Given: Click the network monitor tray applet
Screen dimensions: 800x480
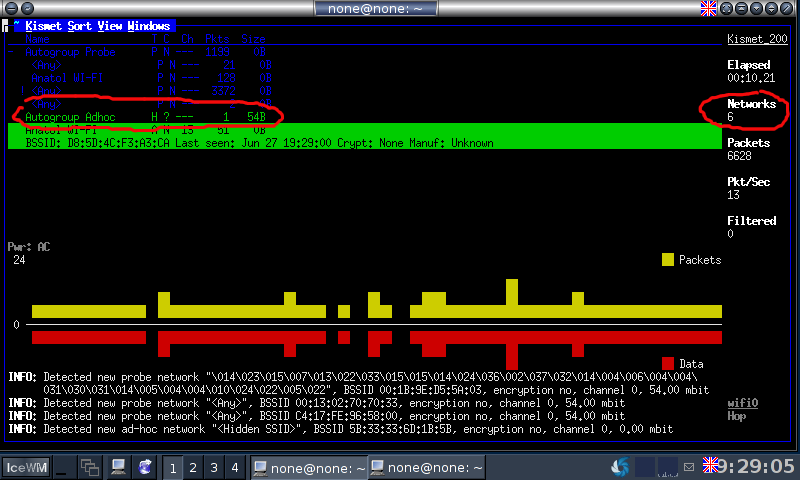Looking at the screenshot, I should click(668, 467).
